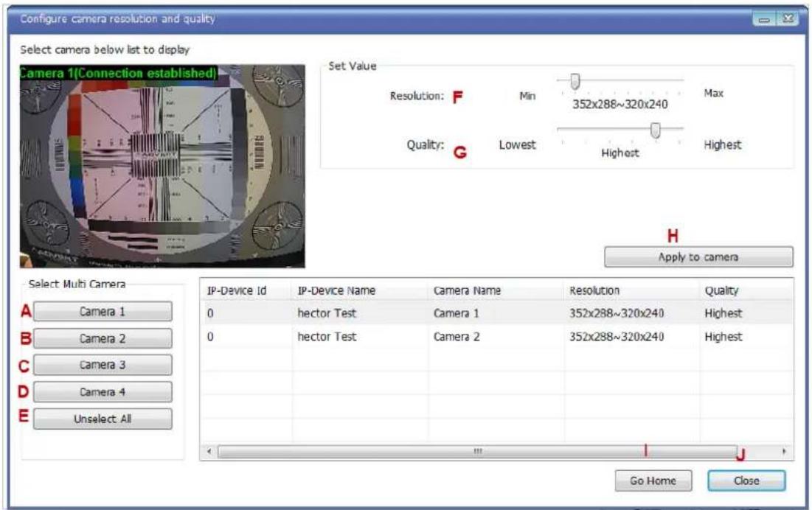The height and width of the screenshot is (510, 812).
Task: Click the camera preview image
Action: pos(162,166)
